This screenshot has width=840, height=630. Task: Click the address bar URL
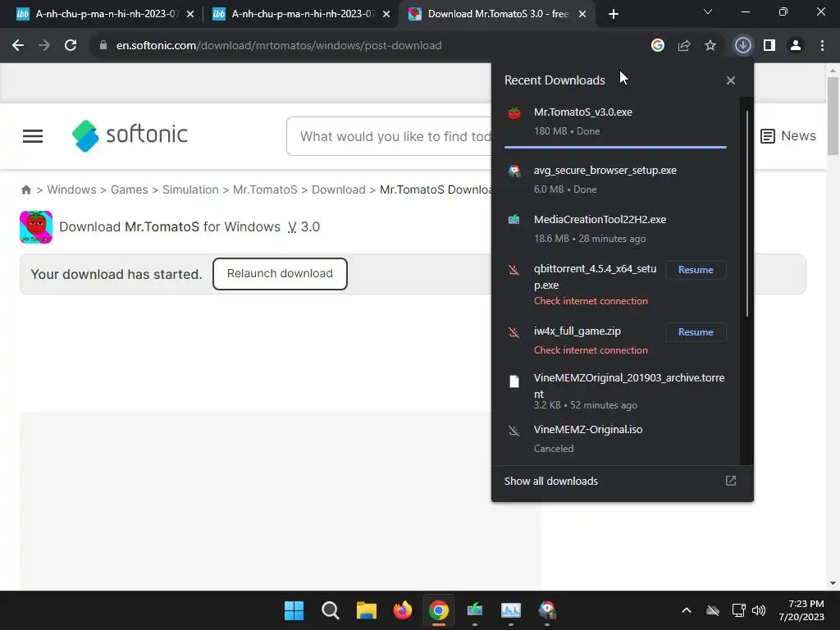click(x=279, y=46)
